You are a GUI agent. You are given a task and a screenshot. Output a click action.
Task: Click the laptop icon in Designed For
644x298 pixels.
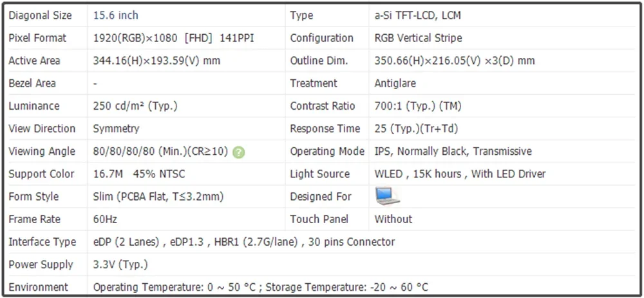pos(387,196)
